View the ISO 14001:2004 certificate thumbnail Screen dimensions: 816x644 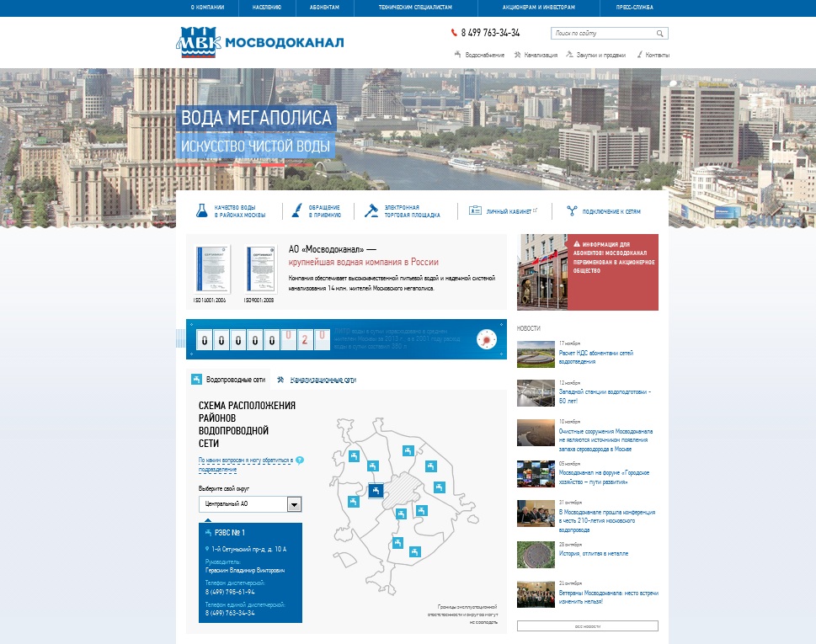tap(212, 269)
